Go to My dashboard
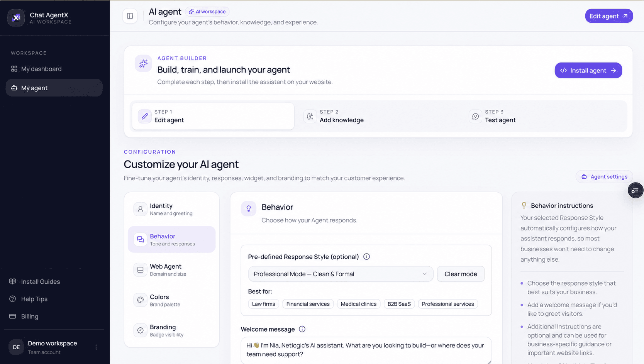This screenshot has height=364, width=644. point(54,69)
